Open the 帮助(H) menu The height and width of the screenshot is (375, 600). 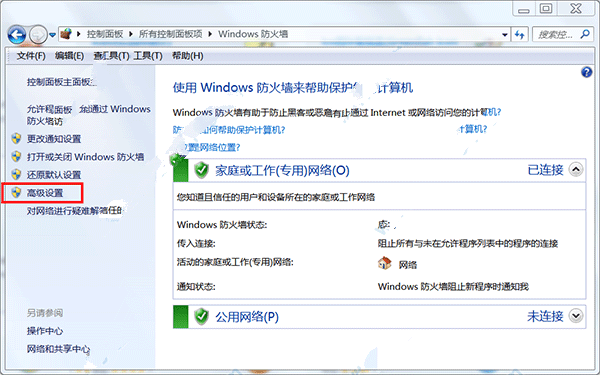tap(188, 56)
